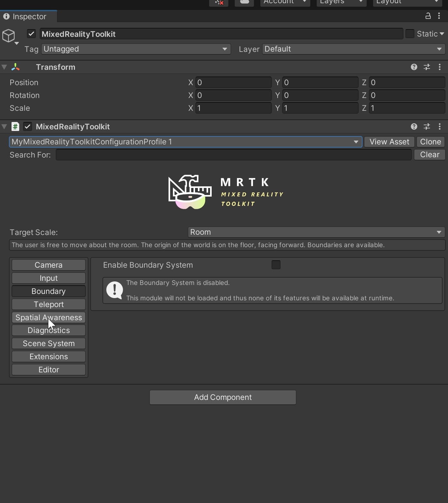Screen dimensions: 448x503
Task: Open the Static flags dropdown arrow
Action: (442, 34)
